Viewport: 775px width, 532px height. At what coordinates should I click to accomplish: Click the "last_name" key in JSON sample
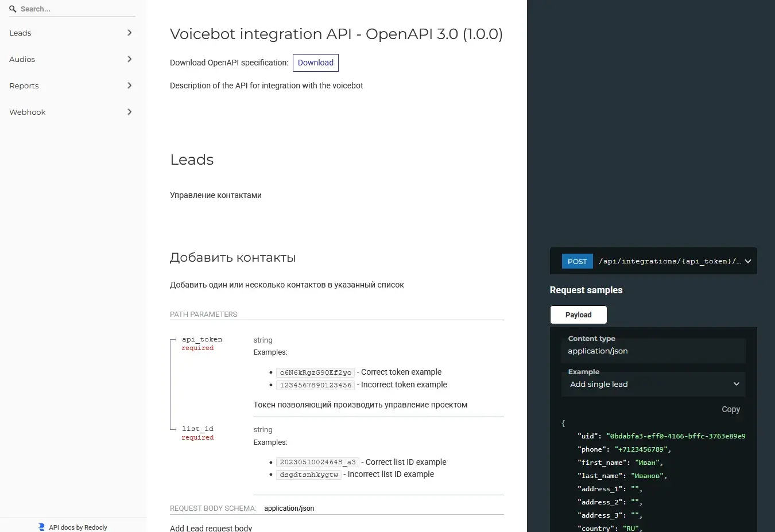tap(600, 476)
